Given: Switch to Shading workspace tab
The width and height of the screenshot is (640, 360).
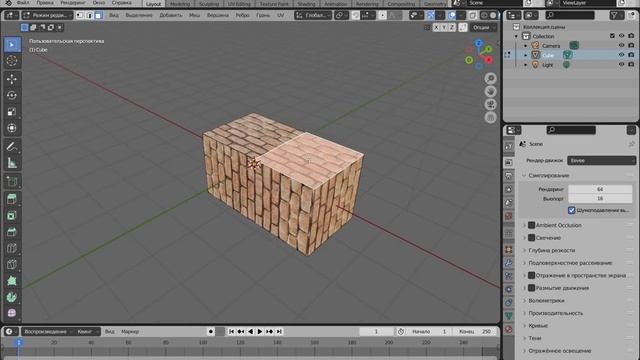Looking at the screenshot, I should pos(306,3).
